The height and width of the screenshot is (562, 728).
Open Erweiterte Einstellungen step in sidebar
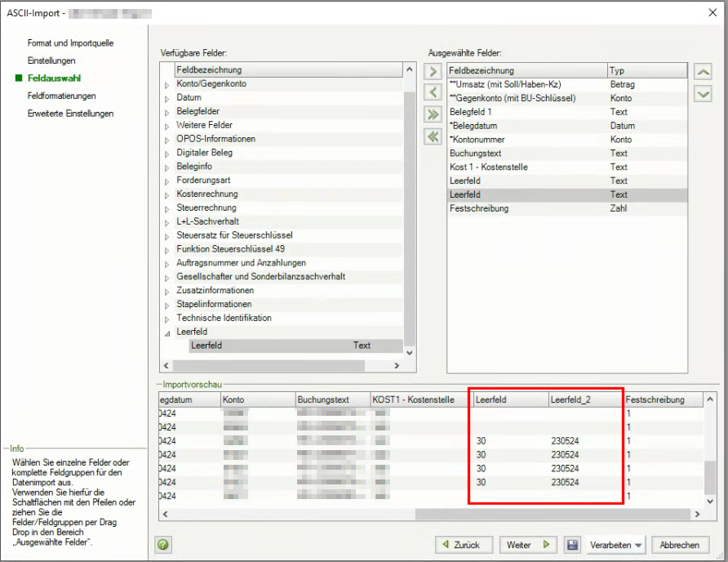[70, 113]
